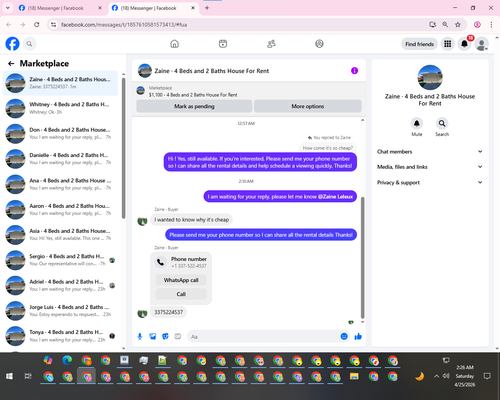Viewport: 500px width, 400px height.
Task: Mute this conversation bell icon
Action: coord(417,123)
